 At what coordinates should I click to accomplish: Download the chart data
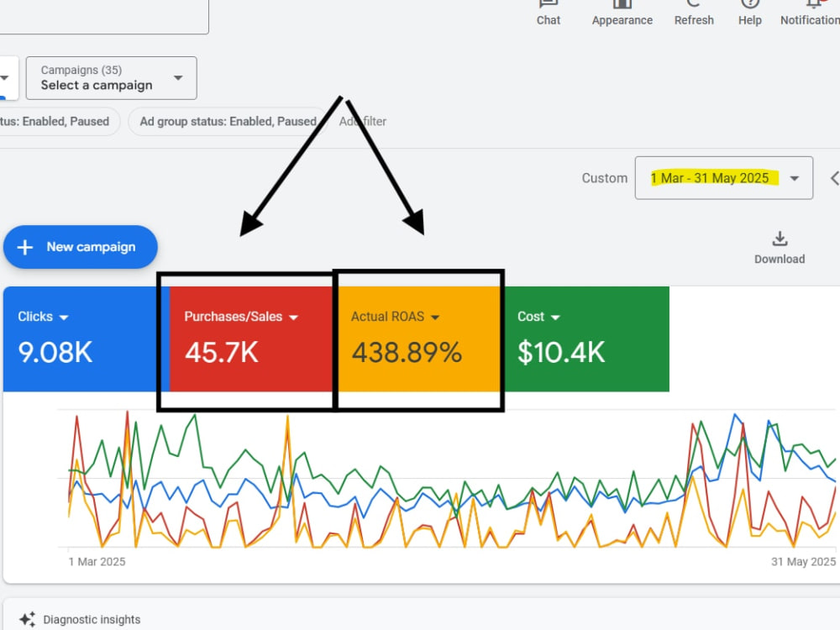pyautogui.click(x=780, y=248)
